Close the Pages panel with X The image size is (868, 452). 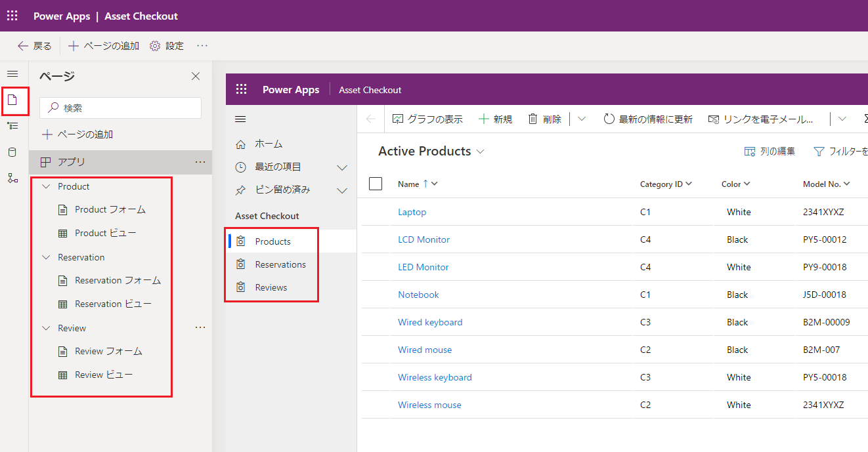(196, 76)
